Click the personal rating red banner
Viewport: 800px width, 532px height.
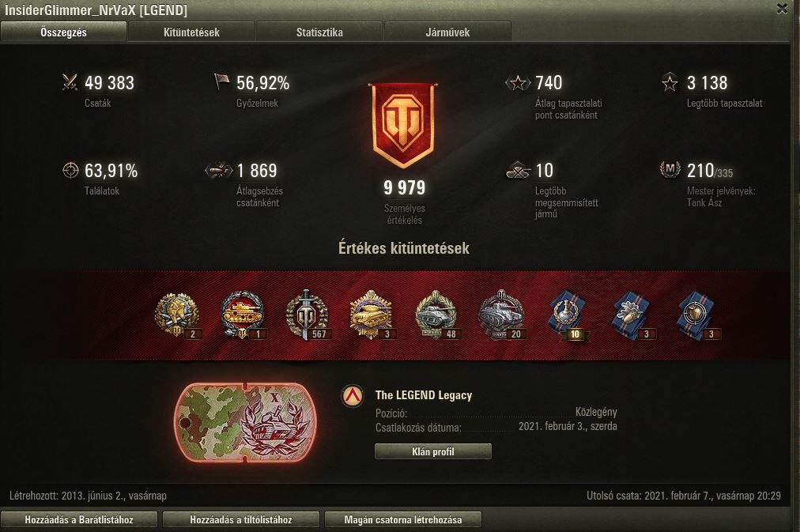click(x=404, y=126)
